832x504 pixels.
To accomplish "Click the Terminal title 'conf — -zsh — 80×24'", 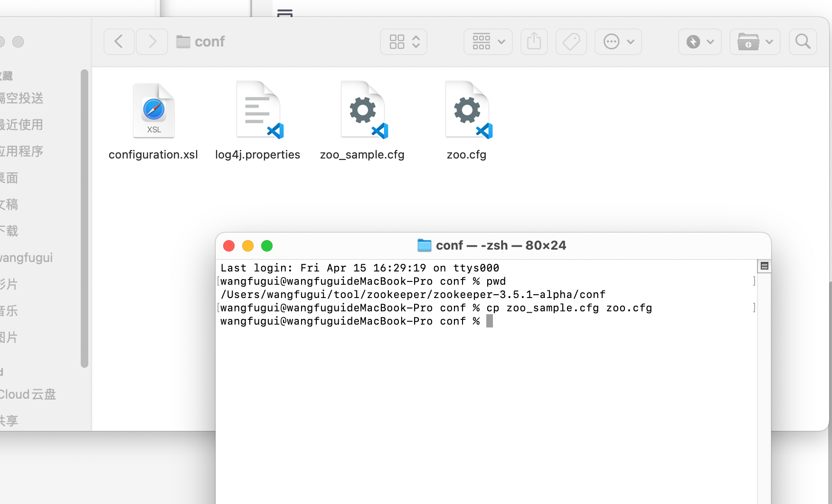I will point(501,245).
